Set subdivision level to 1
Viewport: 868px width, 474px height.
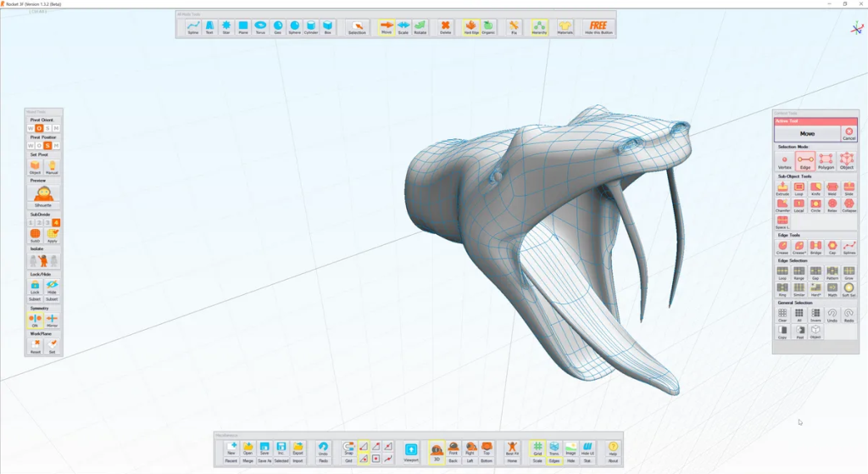tap(31, 223)
